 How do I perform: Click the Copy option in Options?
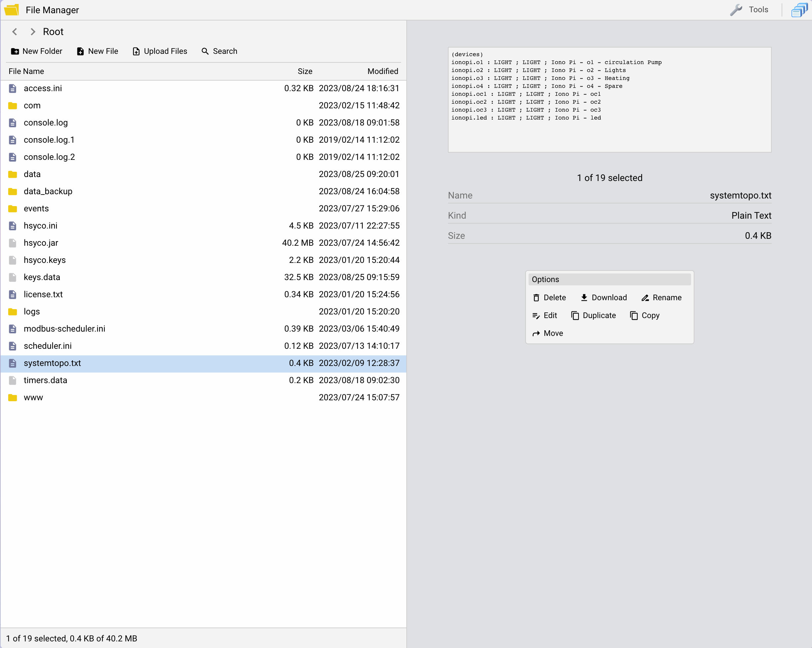click(650, 315)
